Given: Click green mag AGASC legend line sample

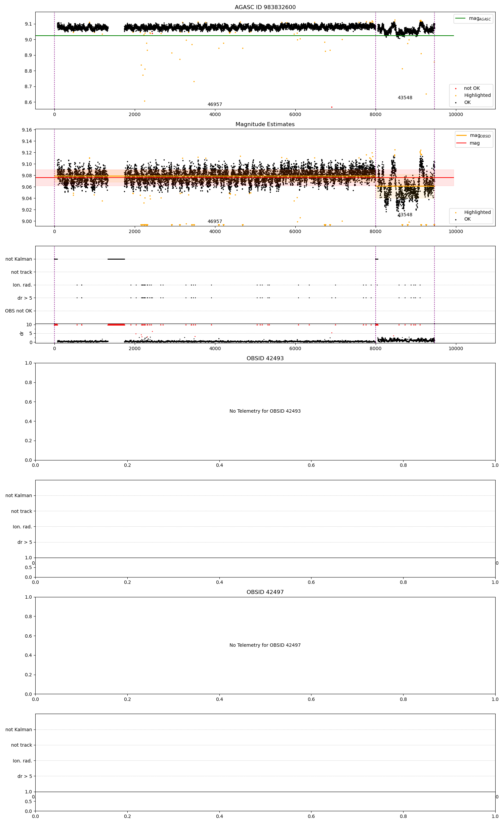Looking at the screenshot, I should coord(460,18).
